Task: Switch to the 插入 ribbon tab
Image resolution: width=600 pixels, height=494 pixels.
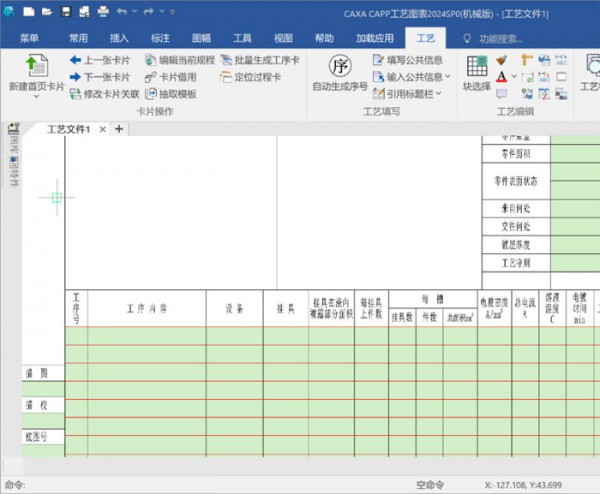Action: [x=119, y=38]
